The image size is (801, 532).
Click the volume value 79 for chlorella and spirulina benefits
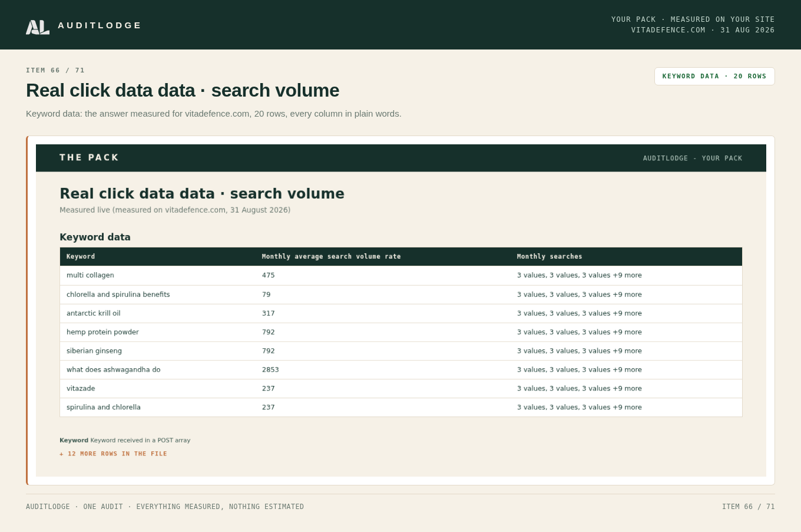[x=266, y=295]
